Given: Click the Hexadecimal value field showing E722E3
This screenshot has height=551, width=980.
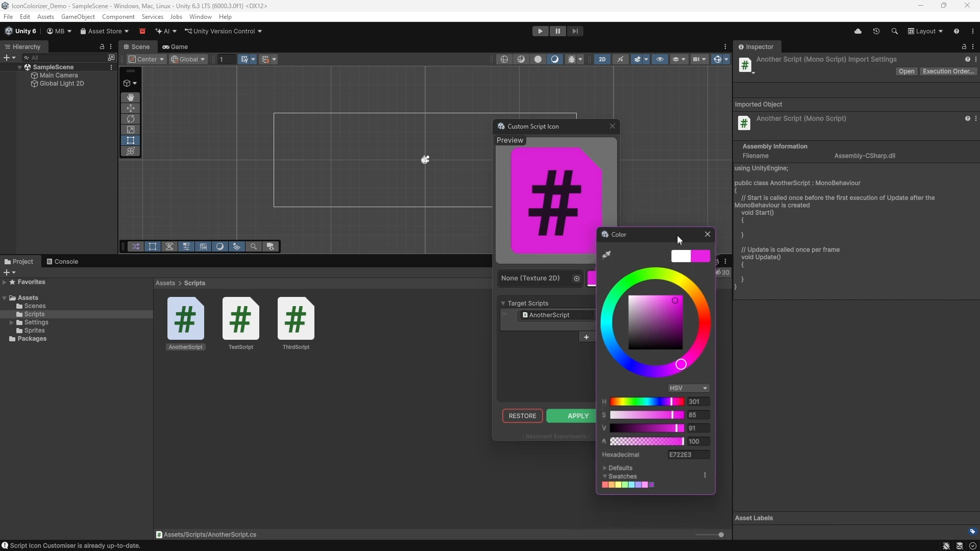Looking at the screenshot, I should click(x=688, y=455).
